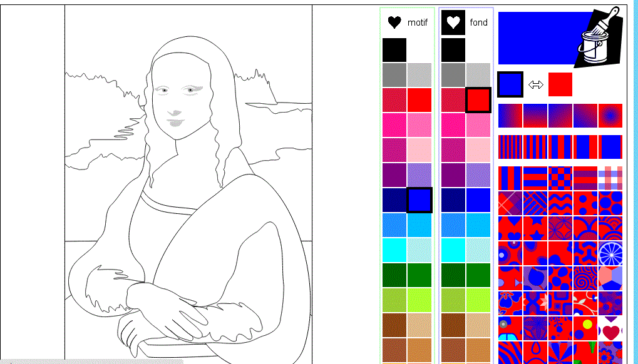Pick the red heart on white pattern
The height and width of the screenshot is (364, 638).
click(610, 328)
